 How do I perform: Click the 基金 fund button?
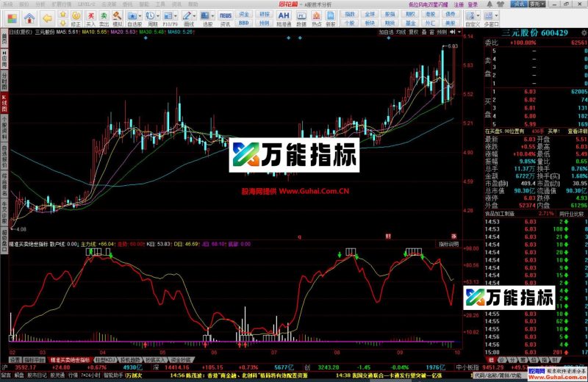pyautogui.click(x=410, y=23)
